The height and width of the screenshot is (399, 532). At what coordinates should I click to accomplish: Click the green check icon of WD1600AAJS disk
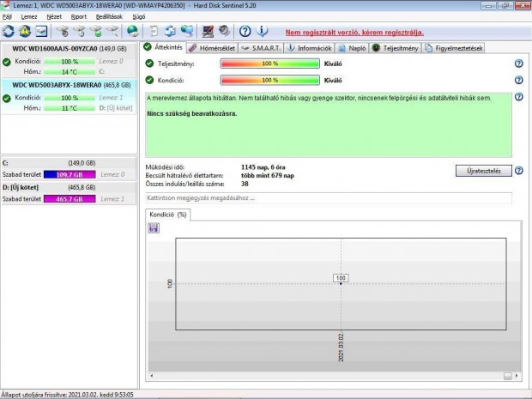pos(7,62)
